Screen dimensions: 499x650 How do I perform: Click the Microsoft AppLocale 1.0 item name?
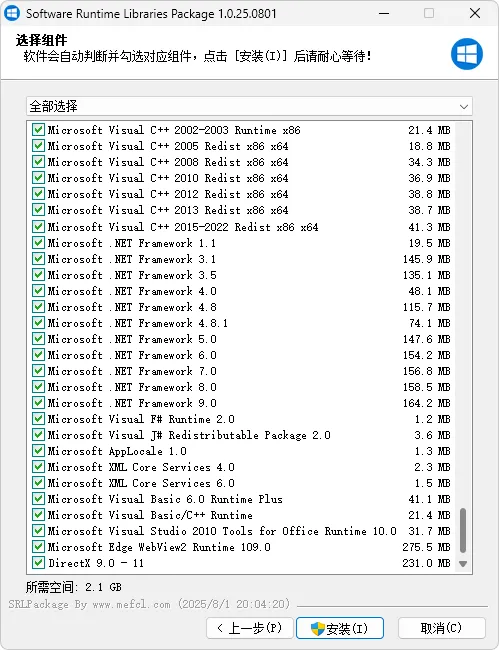117,451
